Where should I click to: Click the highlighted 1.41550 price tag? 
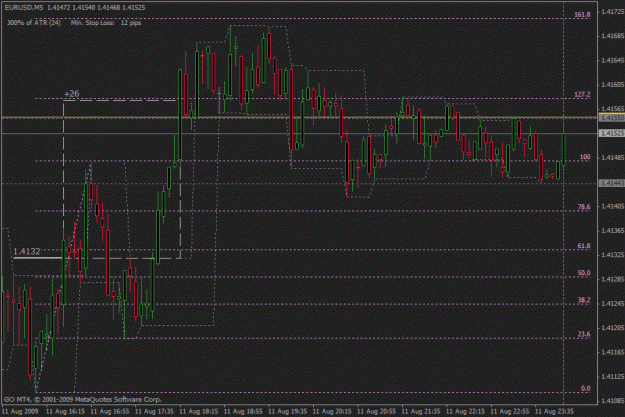pyautogui.click(x=612, y=118)
